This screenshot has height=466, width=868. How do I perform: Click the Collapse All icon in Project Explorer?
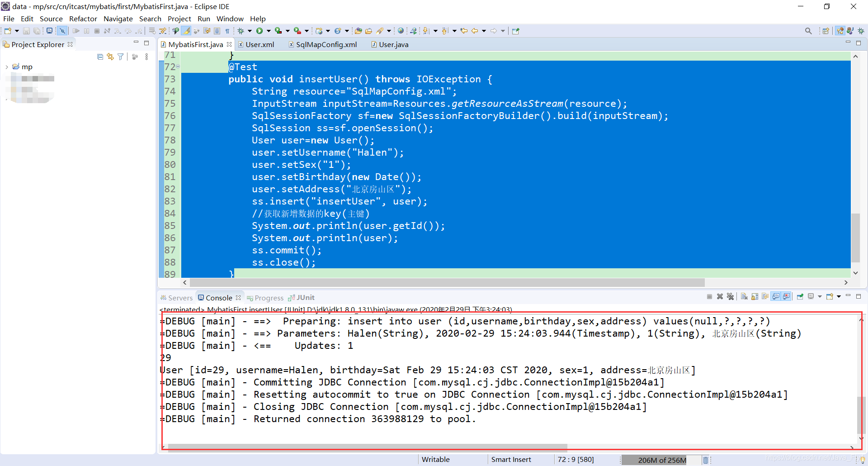pos(100,57)
